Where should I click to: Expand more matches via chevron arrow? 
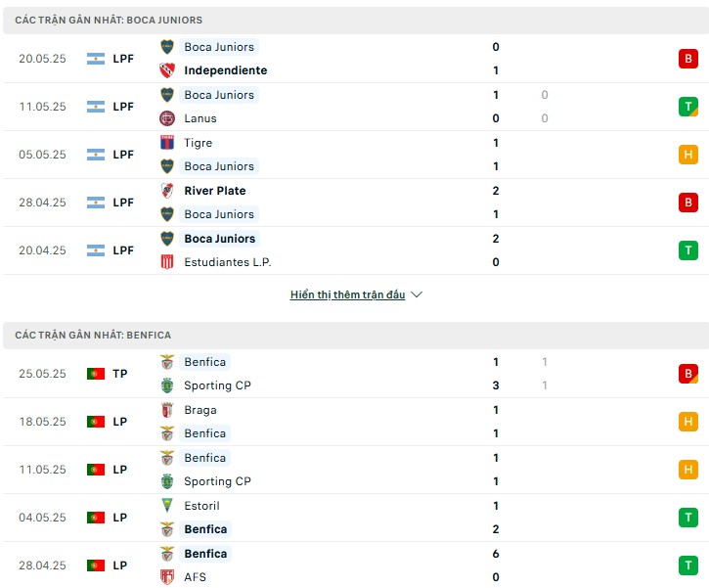[x=417, y=294]
